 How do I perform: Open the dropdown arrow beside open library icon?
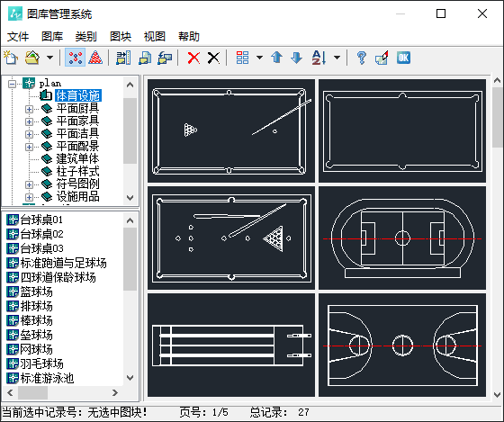tap(49, 58)
